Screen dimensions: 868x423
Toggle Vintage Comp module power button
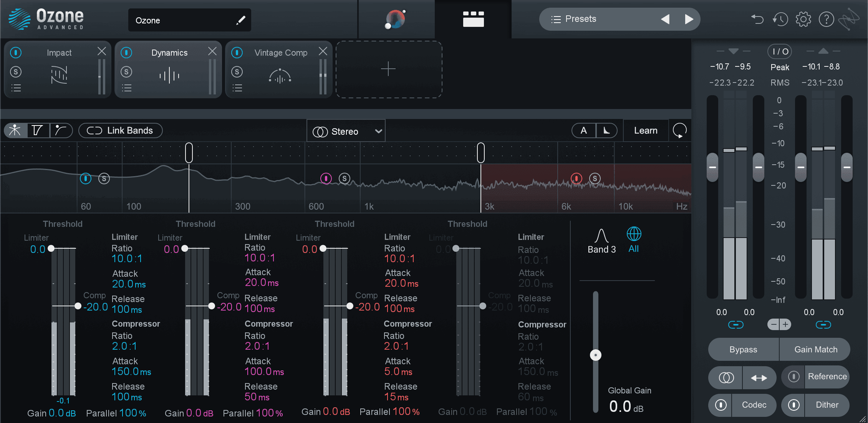pos(237,52)
